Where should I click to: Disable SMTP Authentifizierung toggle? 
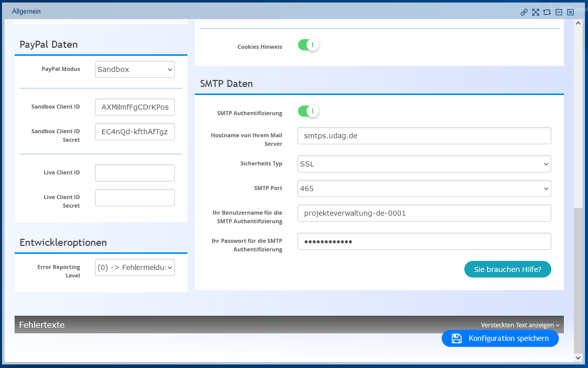(308, 111)
